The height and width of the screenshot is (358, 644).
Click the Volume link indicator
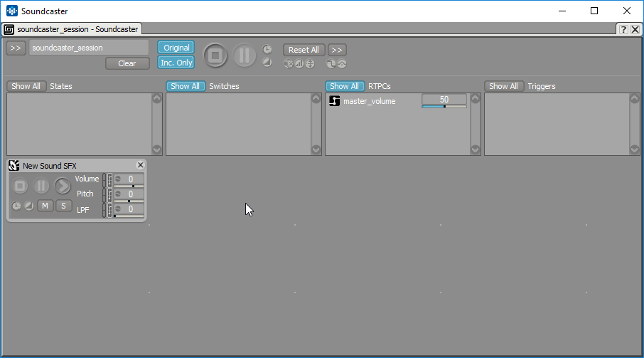104,181
